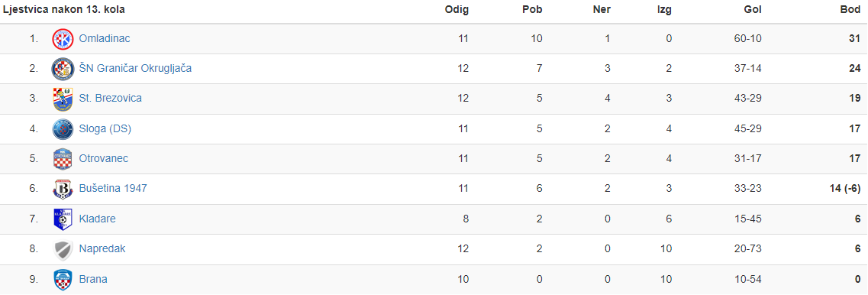
Task: Click the Omladinac club crest
Action: coord(63,39)
